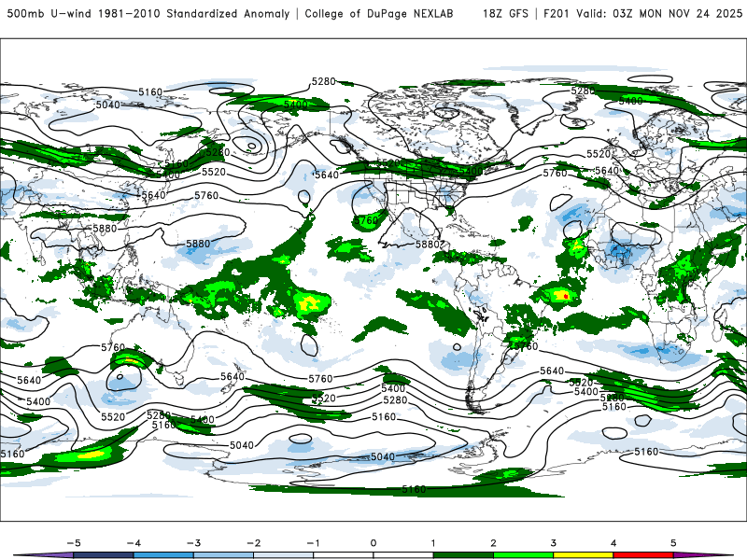Click the -4 label on the color scale

click(134, 543)
